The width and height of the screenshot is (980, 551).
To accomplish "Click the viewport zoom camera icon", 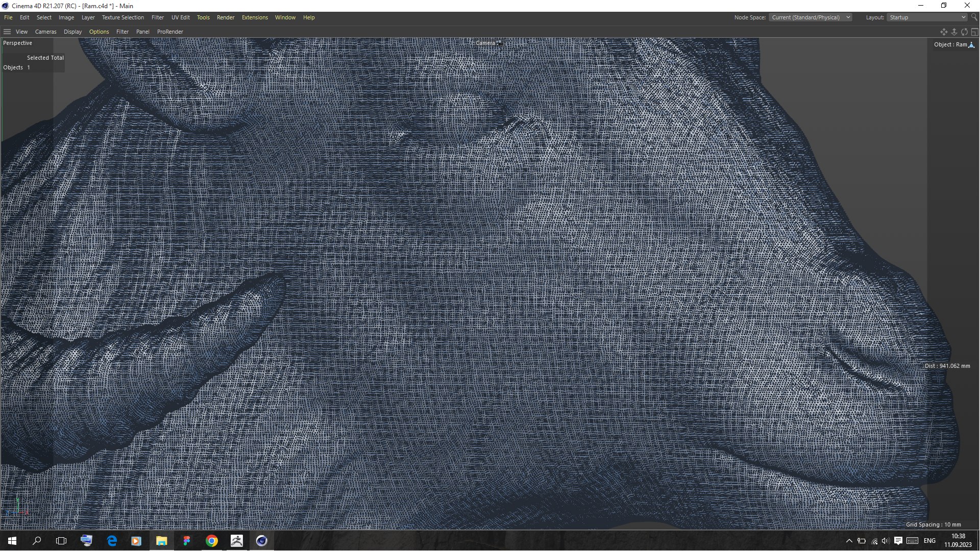I will [x=954, y=32].
